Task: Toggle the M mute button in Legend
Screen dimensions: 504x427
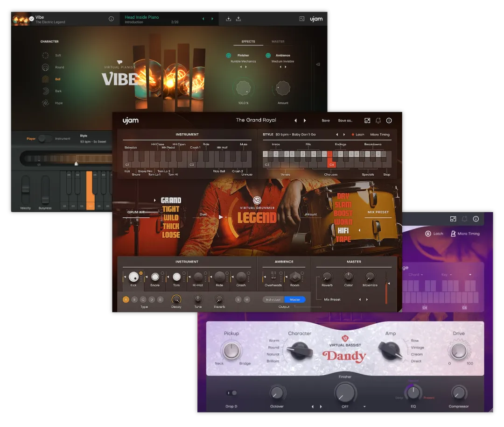Action: coord(247,299)
